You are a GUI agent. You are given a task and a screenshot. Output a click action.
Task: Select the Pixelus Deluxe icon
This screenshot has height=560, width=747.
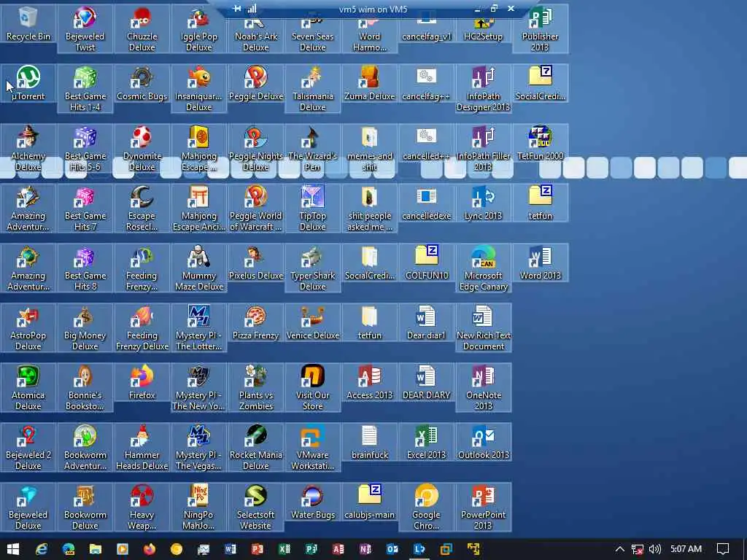[x=256, y=262]
